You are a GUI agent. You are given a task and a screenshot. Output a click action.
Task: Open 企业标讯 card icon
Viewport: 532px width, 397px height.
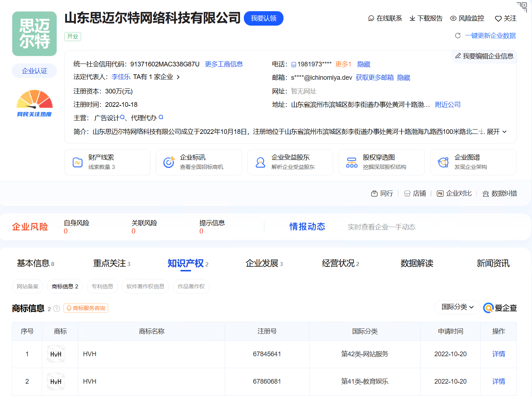tap(169, 162)
